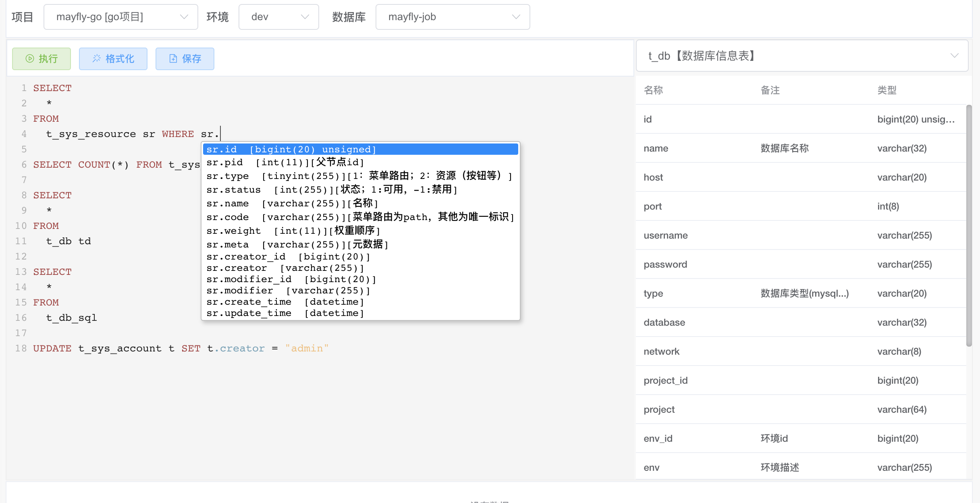Click t_db td on editor line 11
This screenshot has height=503, width=980.
click(x=69, y=241)
